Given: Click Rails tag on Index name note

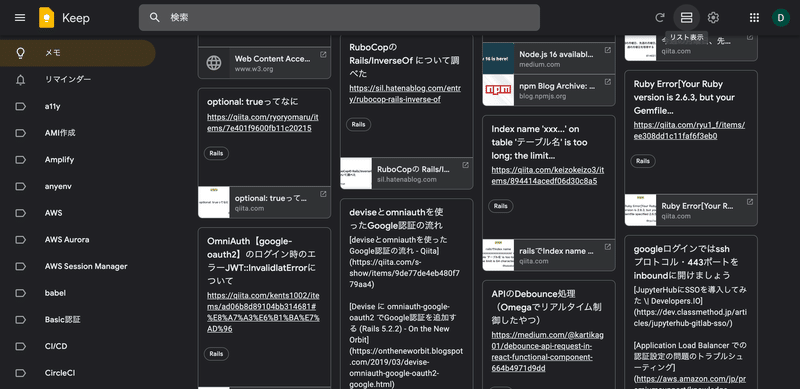Looking at the screenshot, I should point(501,206).
